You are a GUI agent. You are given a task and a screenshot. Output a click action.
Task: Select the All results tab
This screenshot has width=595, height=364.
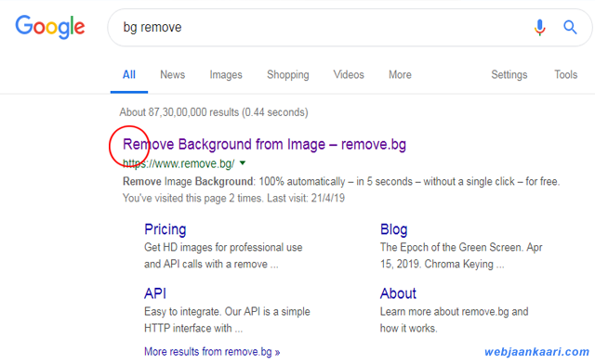pyautogui.click(x=129, y=74)
